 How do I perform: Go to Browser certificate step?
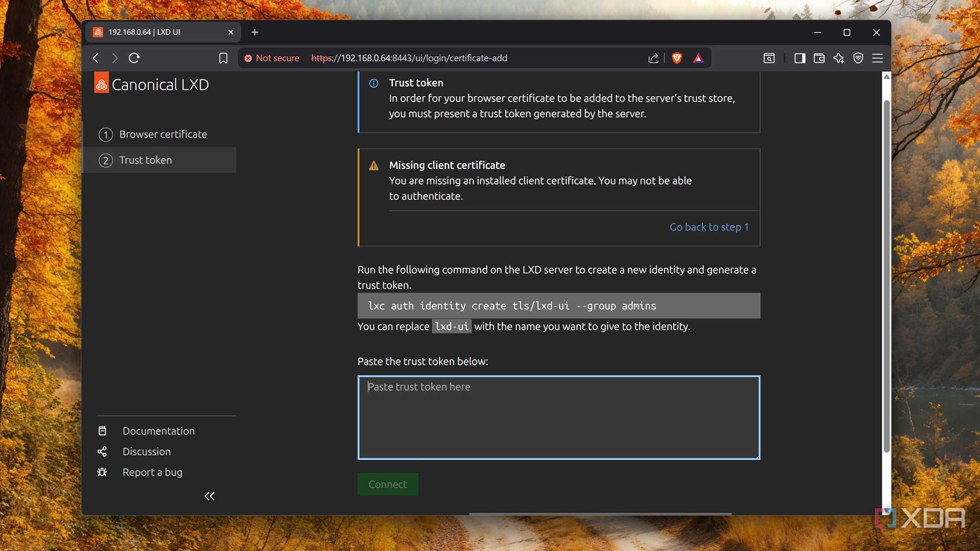pos(159,134)
